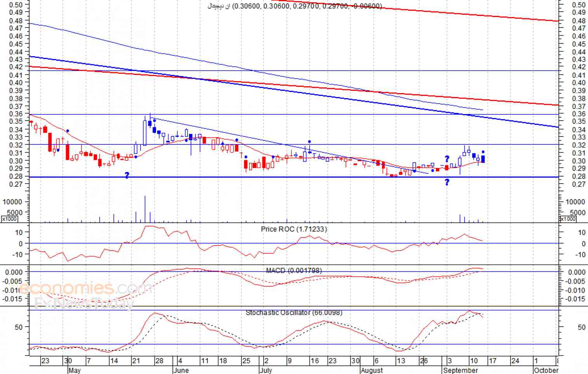Screen dimensions: 588x374
Task: Select the September label on time axis
Action: [460, 370]
